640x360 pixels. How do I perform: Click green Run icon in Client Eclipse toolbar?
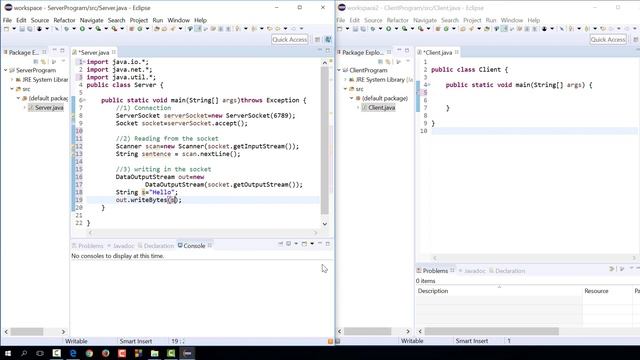point(389,29)
